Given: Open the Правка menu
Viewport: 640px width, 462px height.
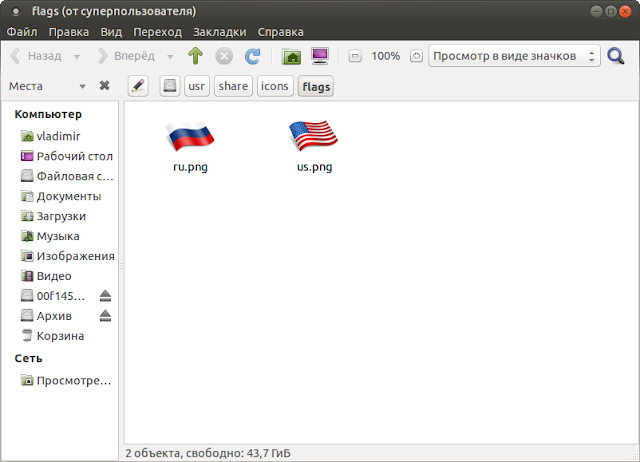Looking at the screenshot, I should coord(69,32).
